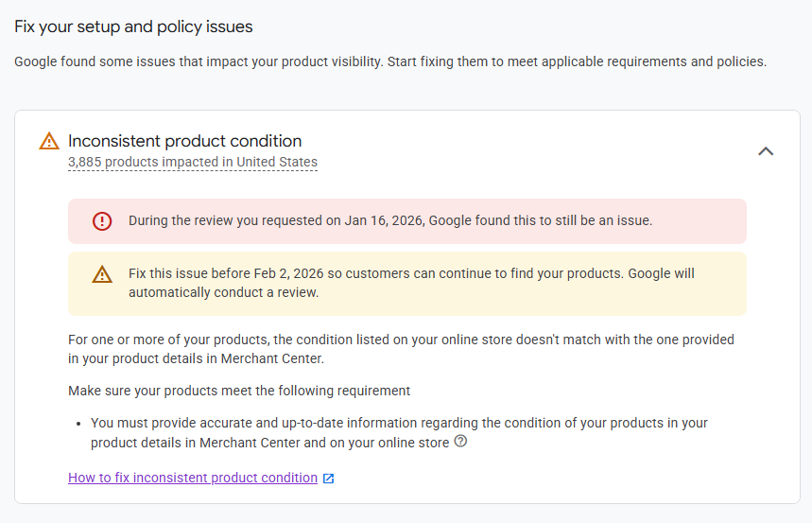Click the external link icon after the fix link
The width and height of the screenshot is (812, 523).
click(328, 479)
